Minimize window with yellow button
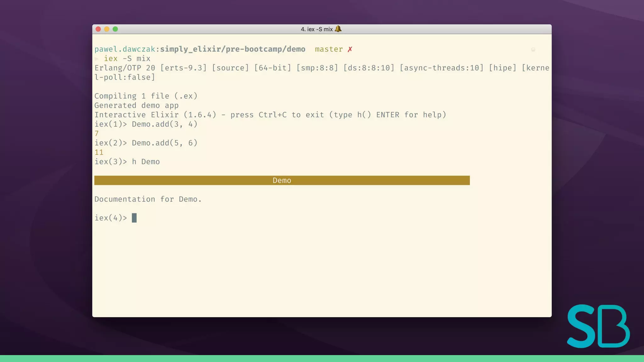 (107, 29)
